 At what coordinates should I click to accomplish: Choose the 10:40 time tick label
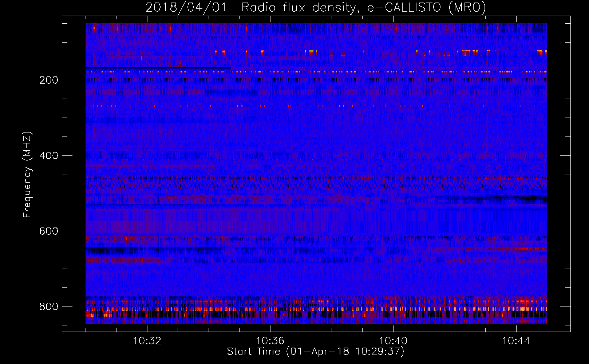(x=393, y=341)
